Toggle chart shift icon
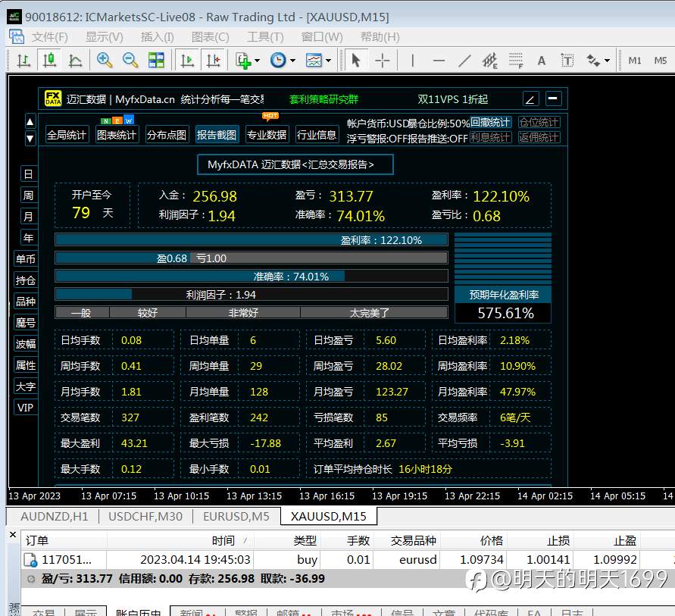The height and width of the screenshot is (616, 675). point(213,61)
